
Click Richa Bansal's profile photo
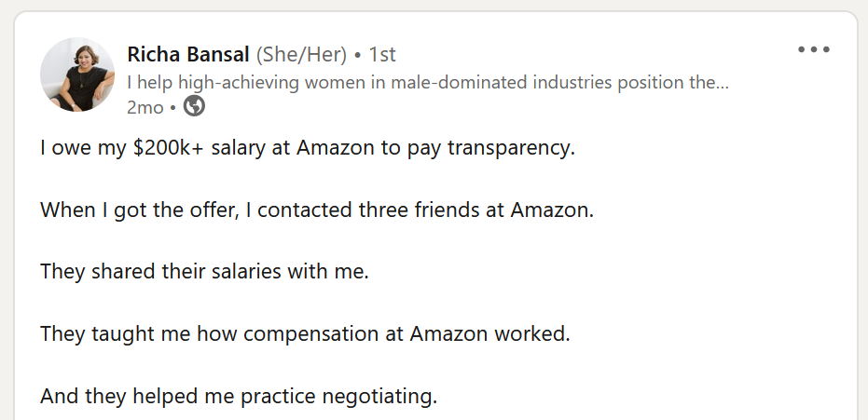coord(77,75)
